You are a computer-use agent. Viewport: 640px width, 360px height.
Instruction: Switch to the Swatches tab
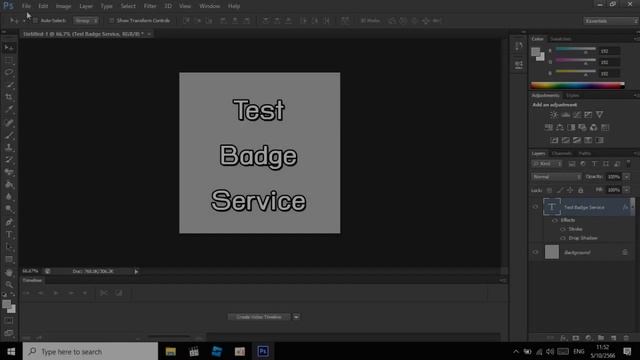[560, 39]
